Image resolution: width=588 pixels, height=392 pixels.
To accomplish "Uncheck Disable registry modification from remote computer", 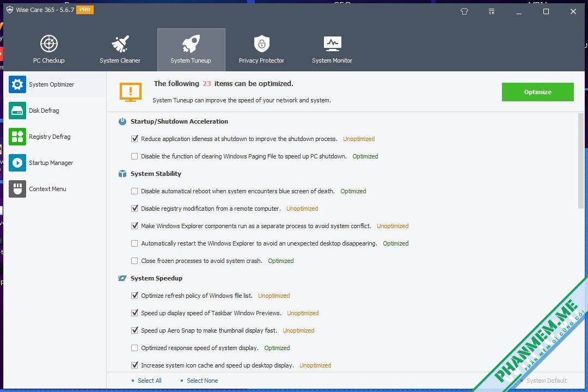I will [x=134, y=209].
